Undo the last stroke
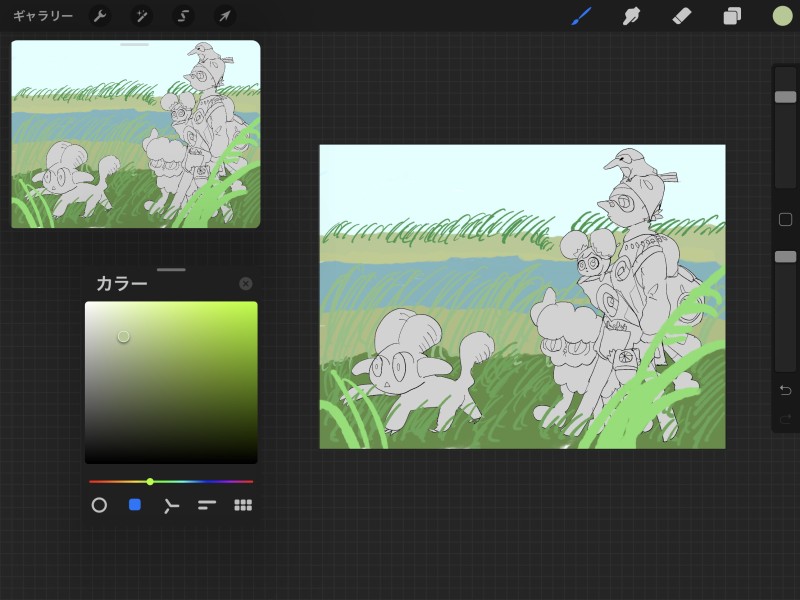 [785, 390]
